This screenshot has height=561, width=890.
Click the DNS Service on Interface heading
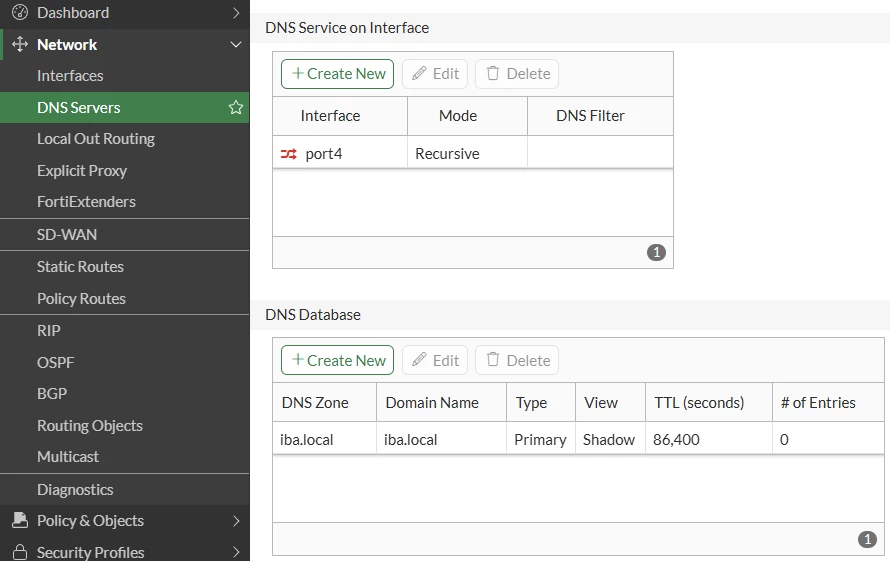click(347, 28)
